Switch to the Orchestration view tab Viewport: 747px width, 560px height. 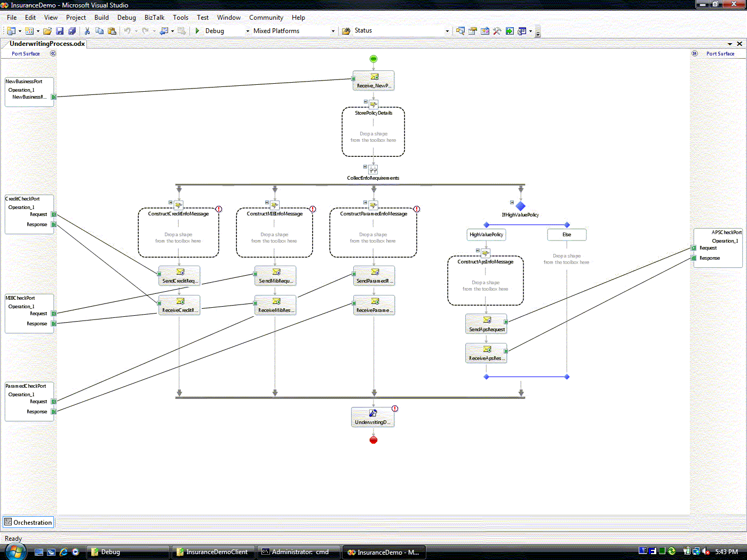tap(28, 523)
